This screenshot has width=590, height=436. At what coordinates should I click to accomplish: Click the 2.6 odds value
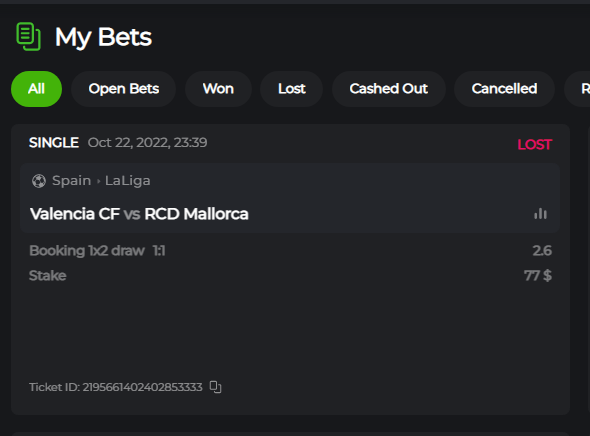click(x=542, y=251)
